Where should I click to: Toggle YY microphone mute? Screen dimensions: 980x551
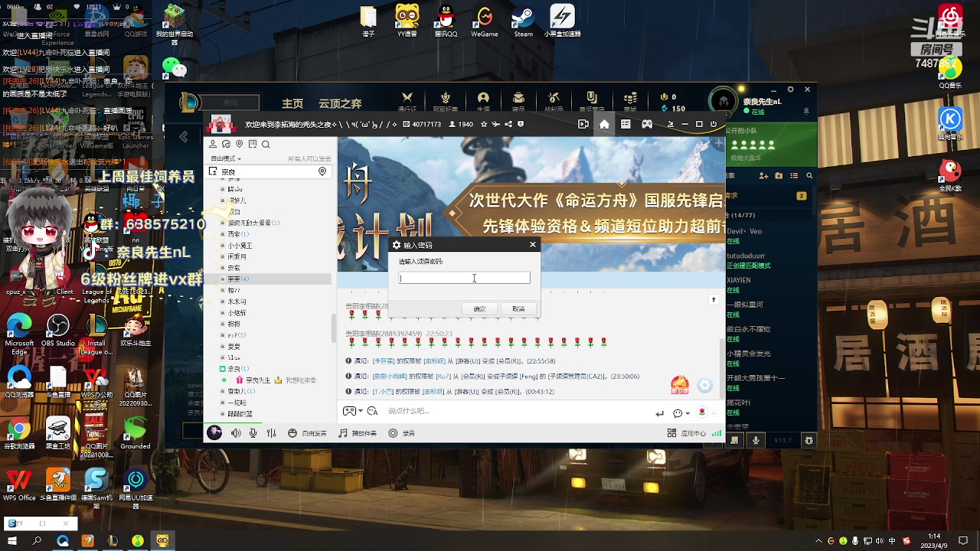click(253, 433)
